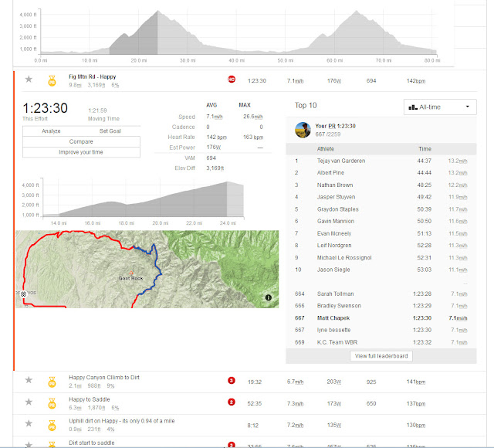494x448 pixels.
Task: Click the checkered finish marker on the map
Action: point(23,294)
